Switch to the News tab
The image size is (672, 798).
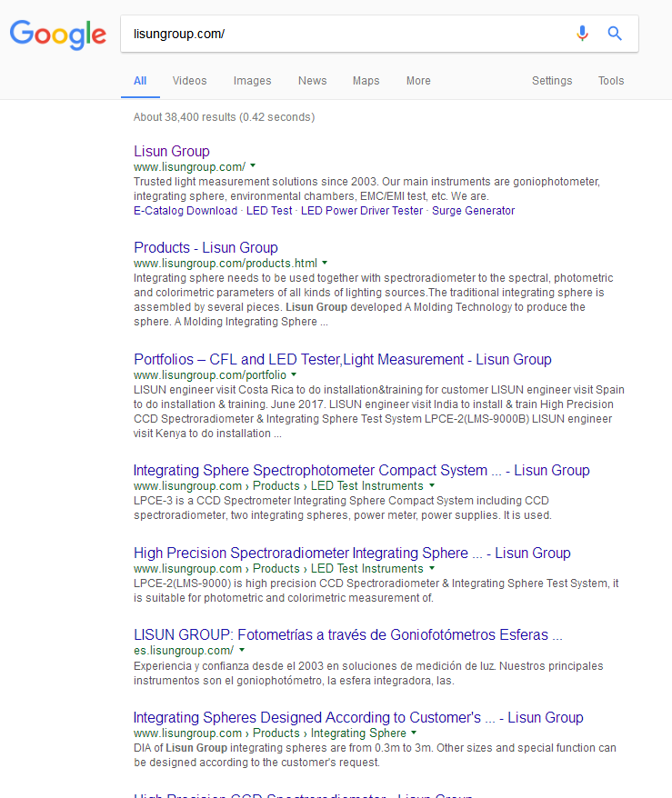click(312, 81)
